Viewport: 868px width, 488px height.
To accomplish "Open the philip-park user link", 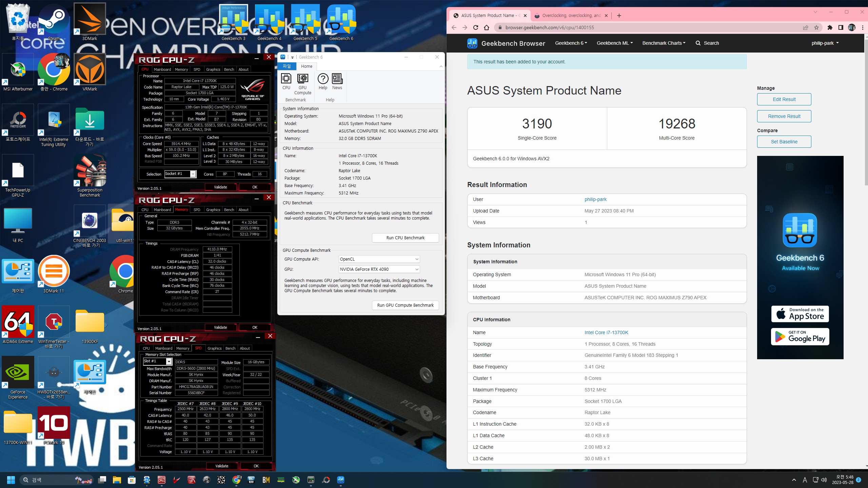I will click(x=595, y=199).
